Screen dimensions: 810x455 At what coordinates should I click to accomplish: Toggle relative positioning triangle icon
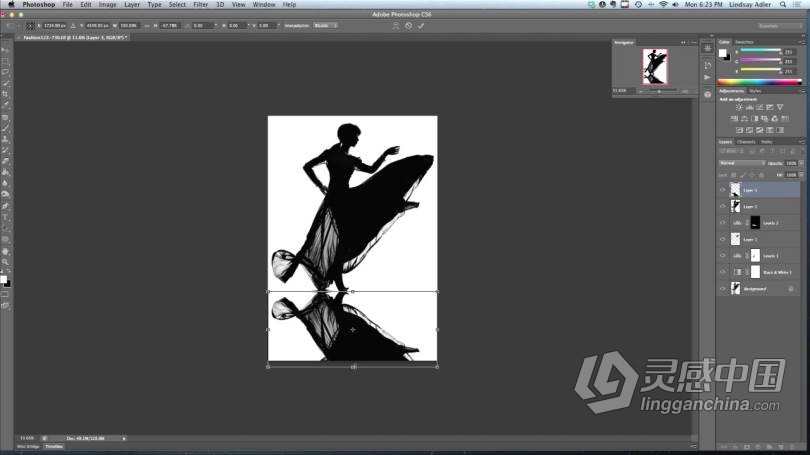(73, 25)
